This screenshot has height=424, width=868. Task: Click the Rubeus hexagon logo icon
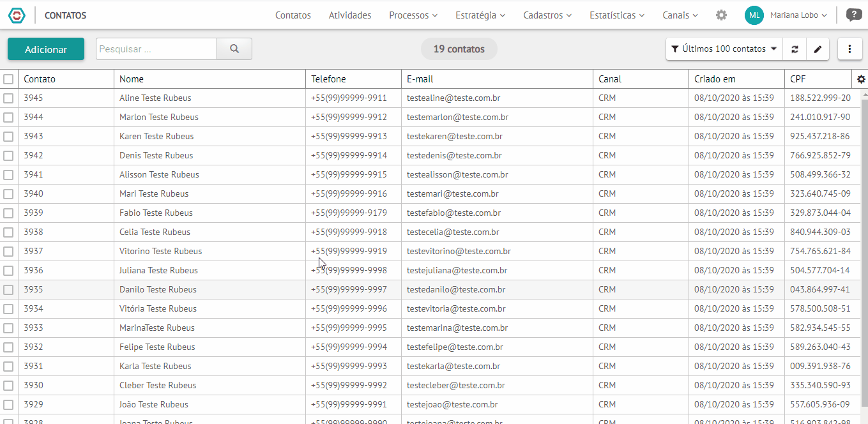(17, 15)
